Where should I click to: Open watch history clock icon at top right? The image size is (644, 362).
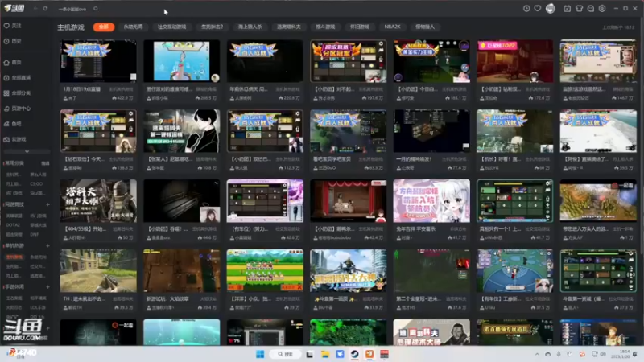pyautogui.click(x=526, y=8)
